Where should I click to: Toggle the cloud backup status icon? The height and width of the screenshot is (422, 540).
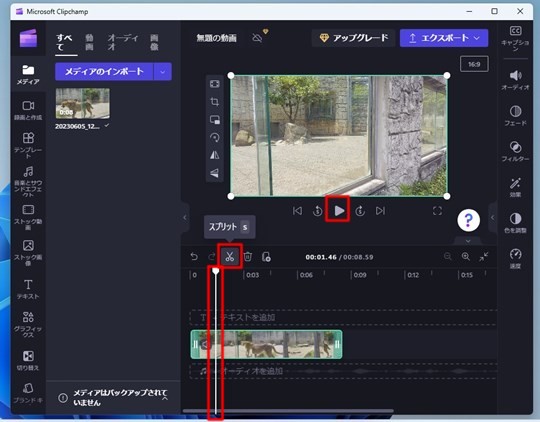pyautogui.click(x=257, y=38)
